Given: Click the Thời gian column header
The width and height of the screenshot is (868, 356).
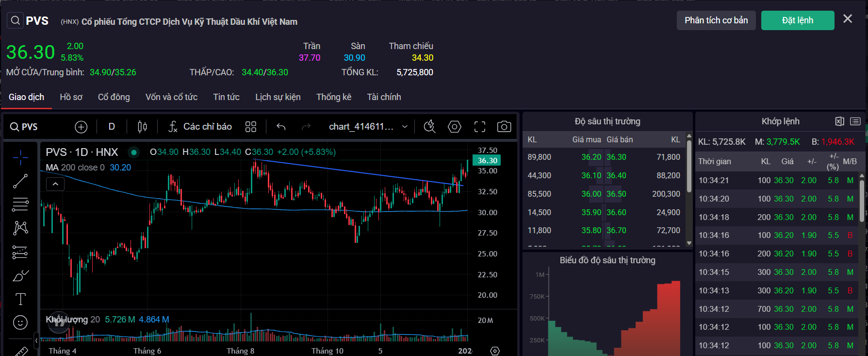Looking at the screenshot, I should click(714, 162).
